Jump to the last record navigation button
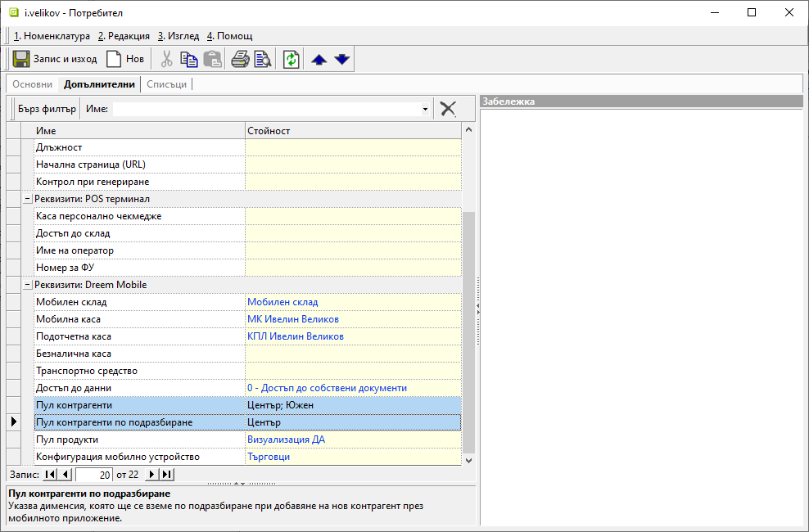The height and width of the screenshot is (532, 809). click(166, 475)
